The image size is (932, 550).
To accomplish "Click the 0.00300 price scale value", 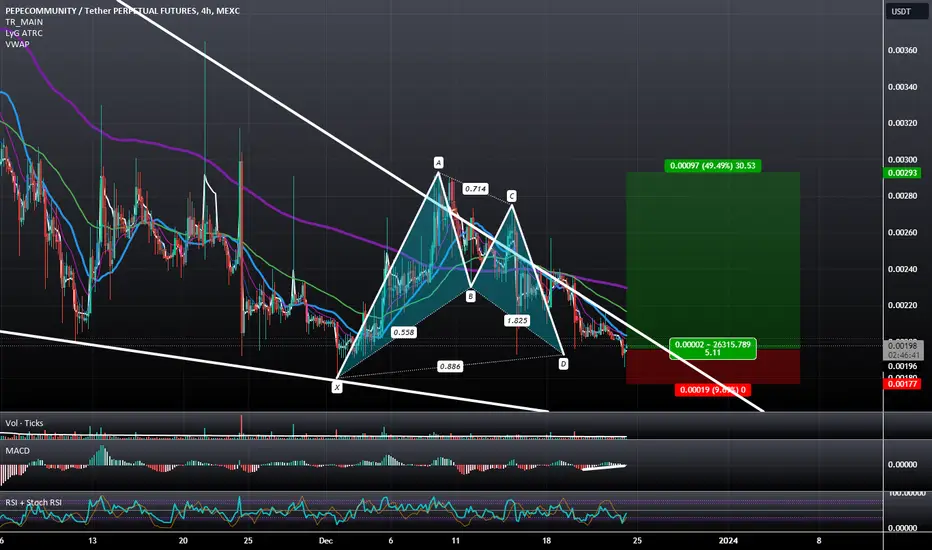I will [902, 160].
